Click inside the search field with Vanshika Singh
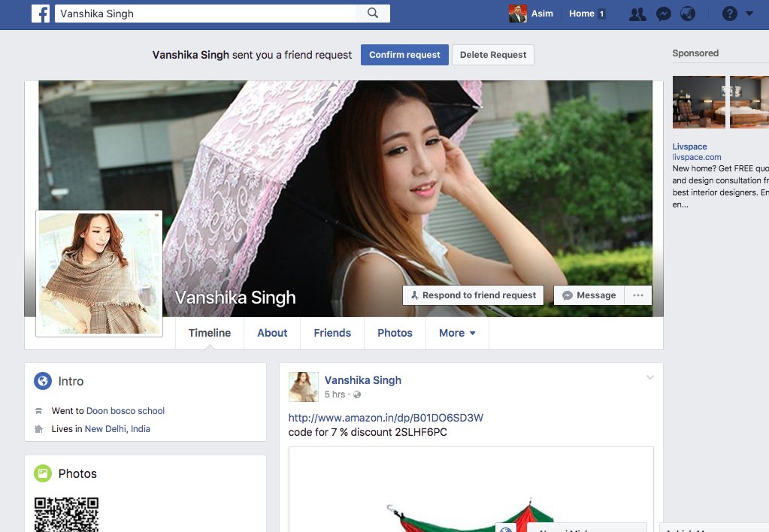 [x=205, y=14]
